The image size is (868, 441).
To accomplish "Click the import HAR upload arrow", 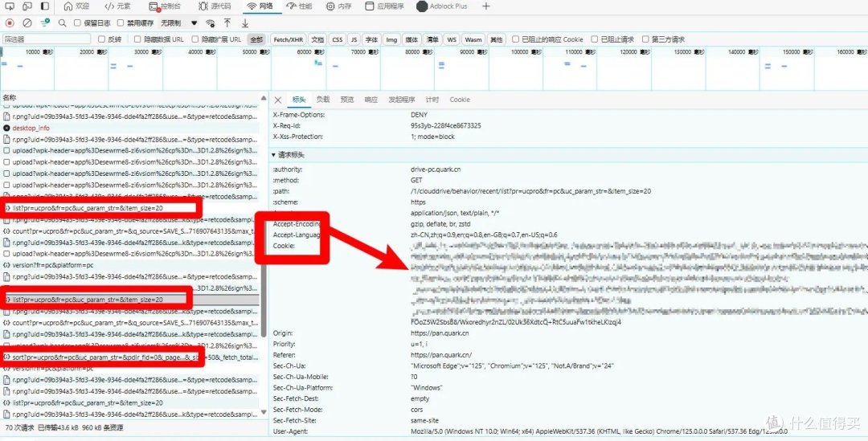I will coord(227,23).
